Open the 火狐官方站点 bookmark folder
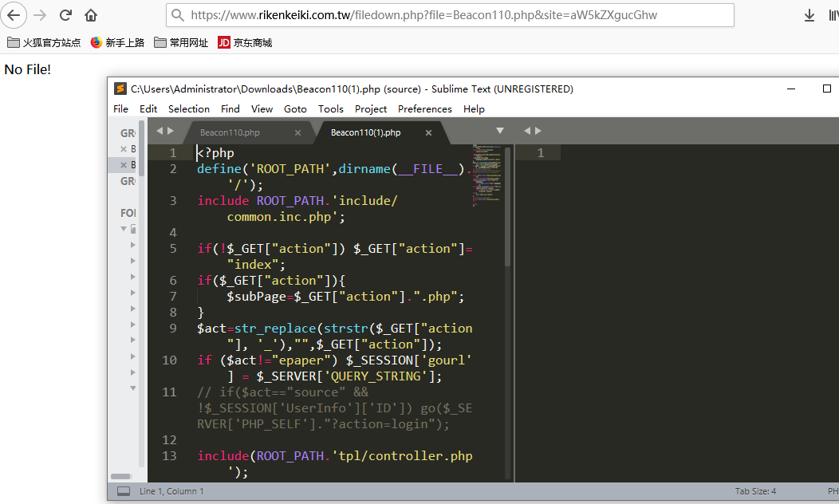This screenshot has width=839, height=504. pyautogui.click(x=44, y=43)
